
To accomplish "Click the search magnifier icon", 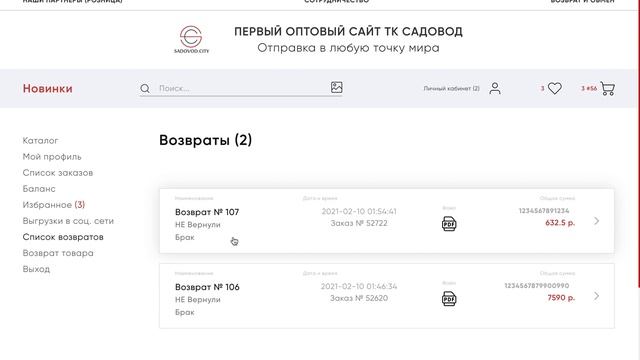I will pyautogui.click(x=145, y=89).
